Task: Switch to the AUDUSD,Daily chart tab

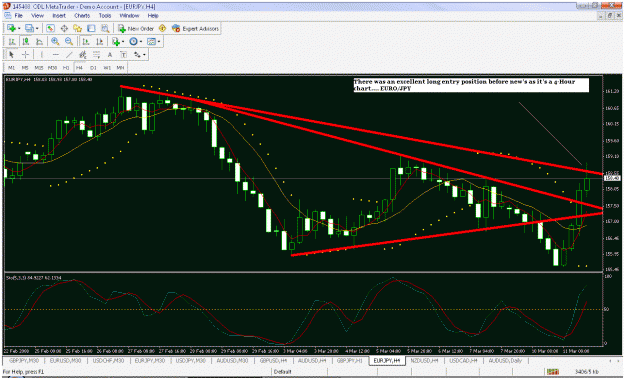Action: tap(505, 360)
